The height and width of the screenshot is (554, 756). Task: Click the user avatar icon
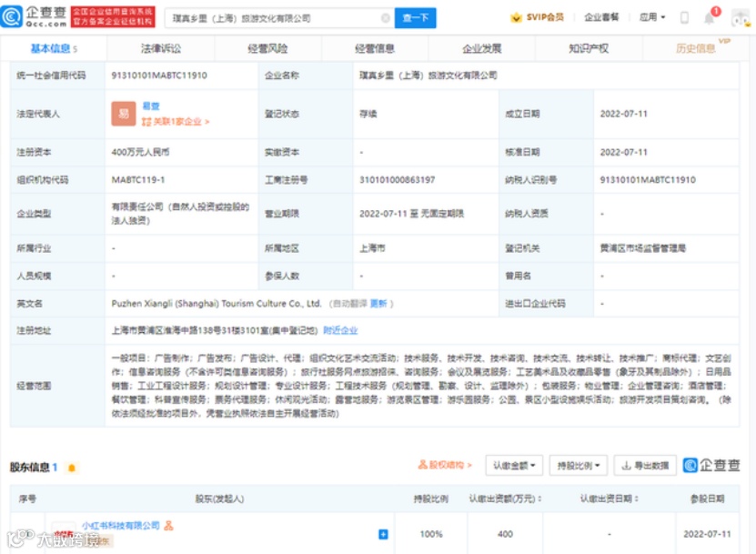click(741, 18)
